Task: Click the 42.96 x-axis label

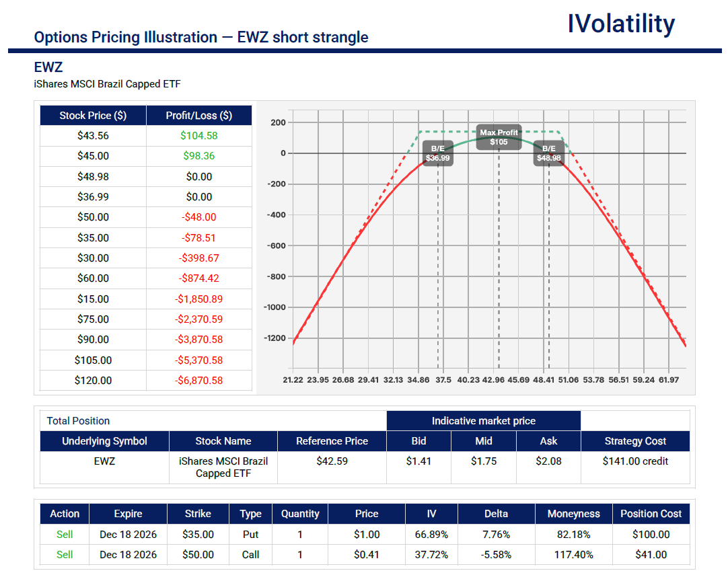Action: pos(493,380)
